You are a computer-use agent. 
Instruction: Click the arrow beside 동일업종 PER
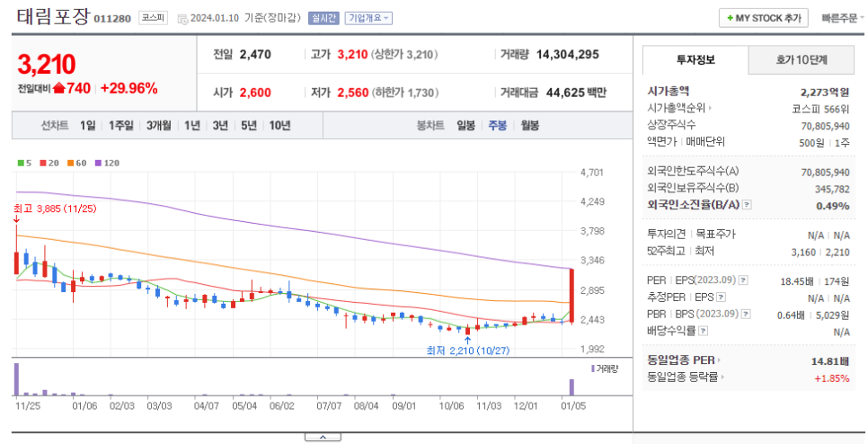click(719, 360)
